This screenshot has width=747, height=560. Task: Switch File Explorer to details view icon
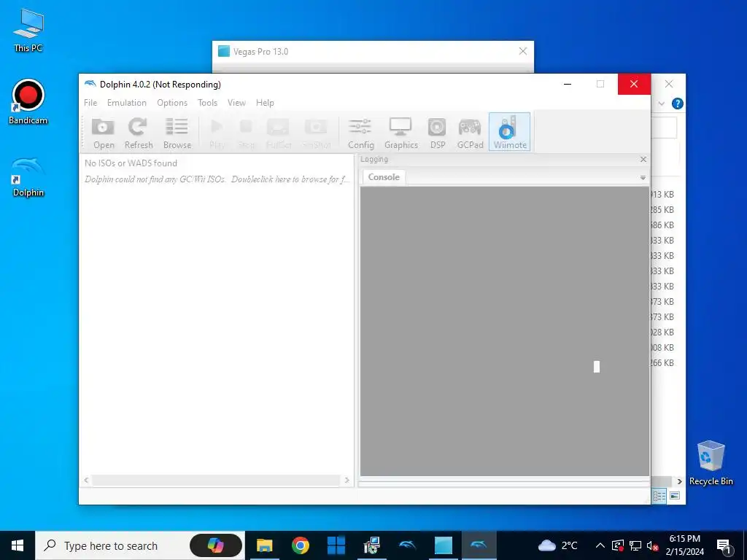pos(659,496)
